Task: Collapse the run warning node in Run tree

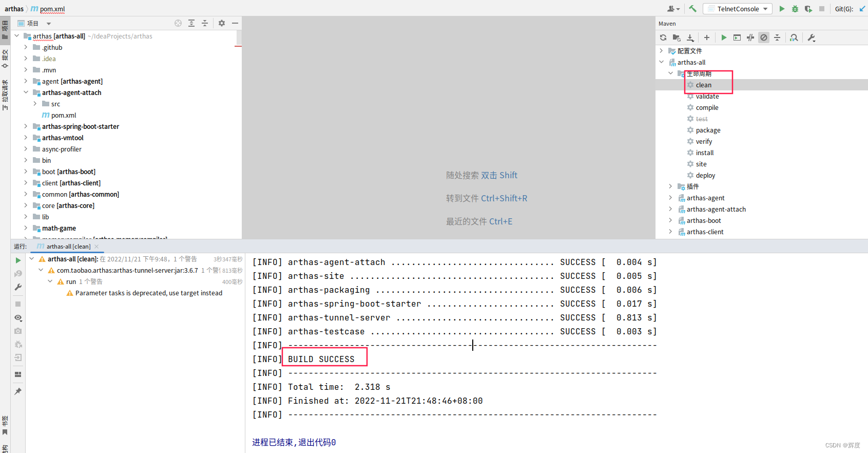Action: 50,281
